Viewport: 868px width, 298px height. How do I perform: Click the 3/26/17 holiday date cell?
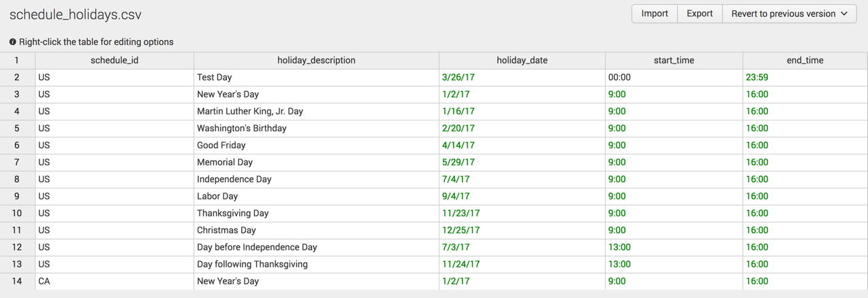tap(522, 78)
